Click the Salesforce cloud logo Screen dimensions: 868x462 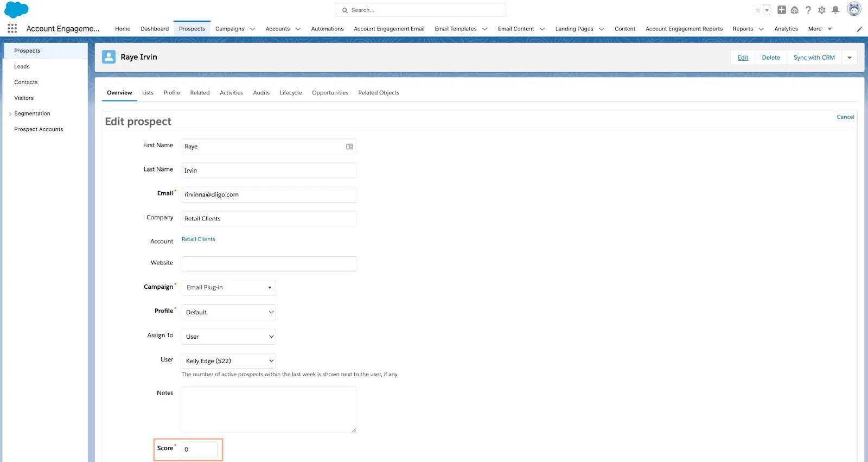[x=16, y=10]
